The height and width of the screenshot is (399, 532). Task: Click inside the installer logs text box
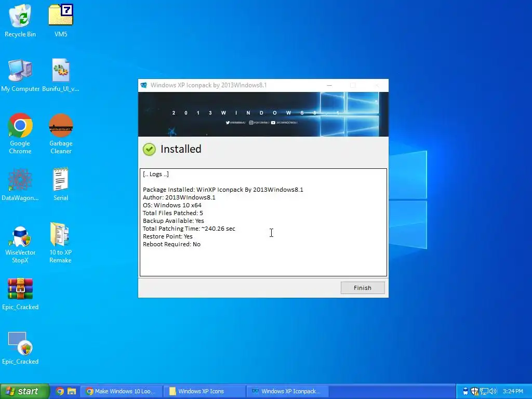[263, 222]
